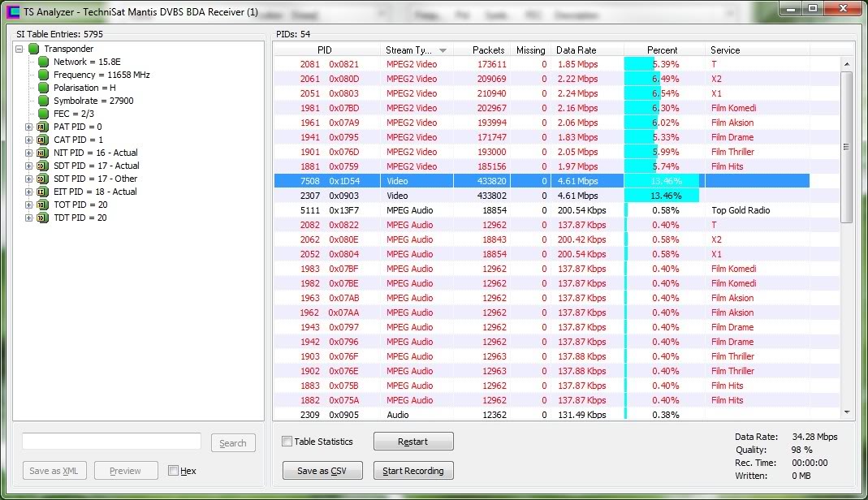Click the green Frequency entry icon
Screen dimensions: 868x500
coord(43,75)
